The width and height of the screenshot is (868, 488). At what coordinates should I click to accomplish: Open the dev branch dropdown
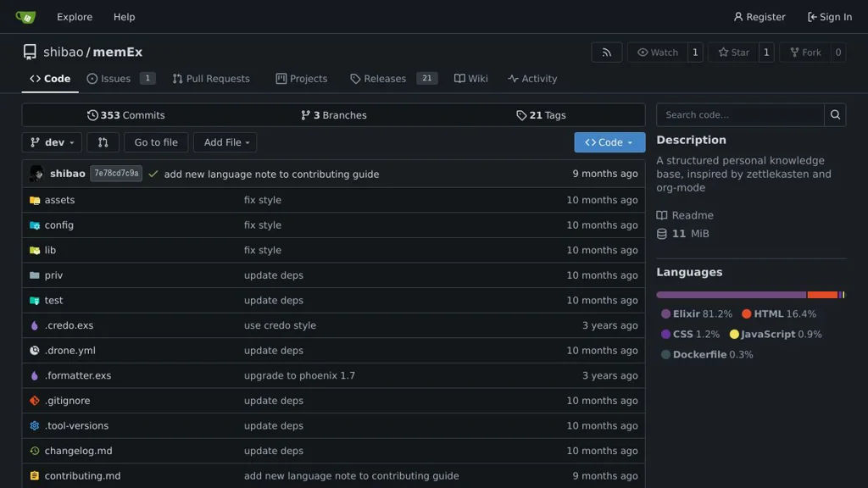[x=52, y=142]
